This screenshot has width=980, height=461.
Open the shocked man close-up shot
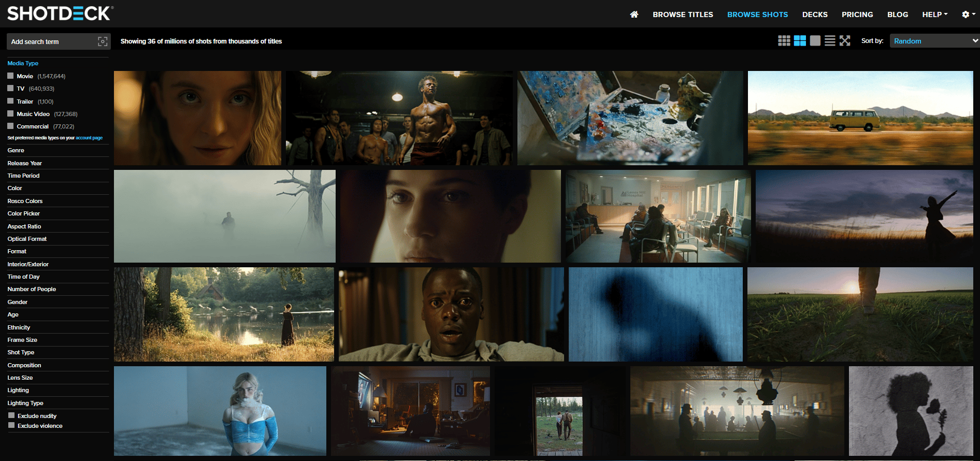click(451, 314)
